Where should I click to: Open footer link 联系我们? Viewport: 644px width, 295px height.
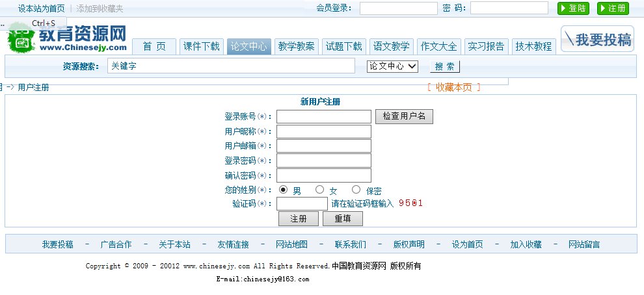point(351,244)
